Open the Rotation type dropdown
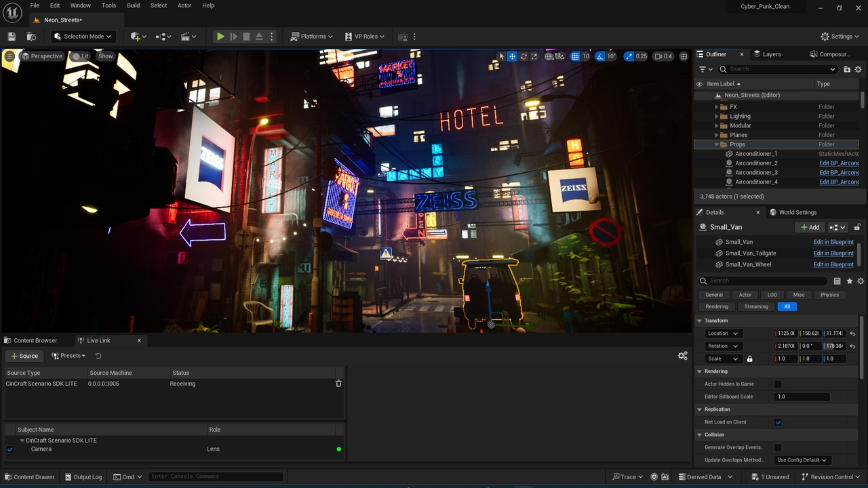868x488 pixels. point(723,346)
